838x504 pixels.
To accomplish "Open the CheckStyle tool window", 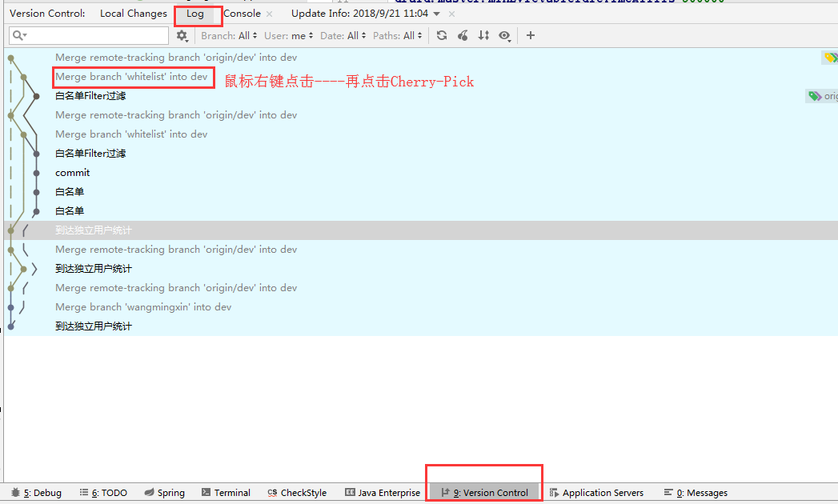I will click(x=297, y=493).
